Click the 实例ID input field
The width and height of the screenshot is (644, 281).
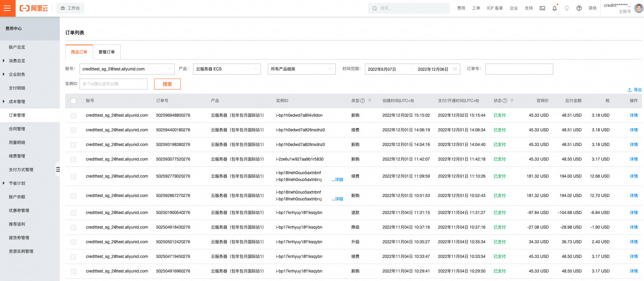click(x=114, y=84)
